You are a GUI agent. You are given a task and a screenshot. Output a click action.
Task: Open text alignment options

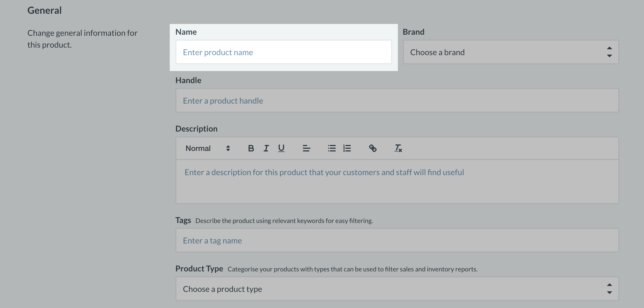(x=306, y=148)
